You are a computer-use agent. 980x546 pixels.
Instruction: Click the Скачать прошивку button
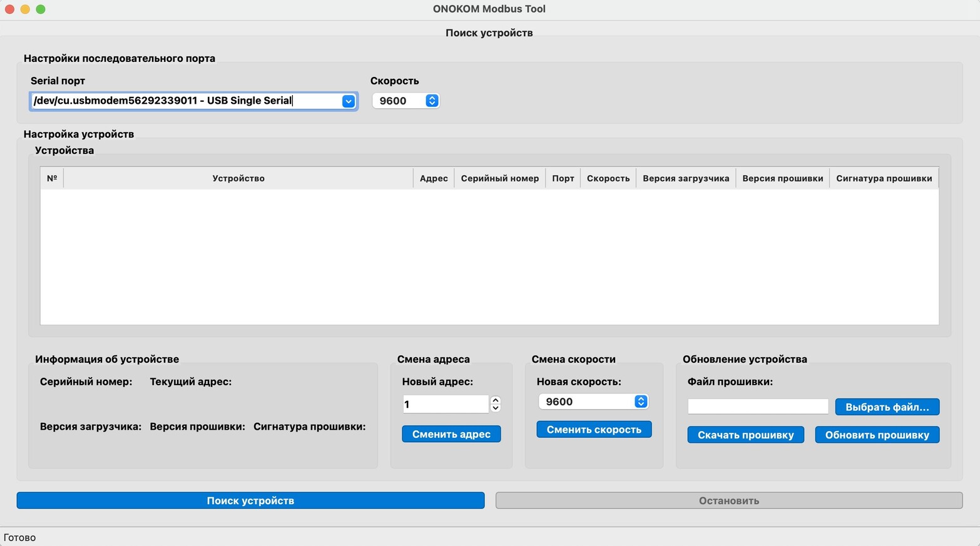tap(745, 434)
